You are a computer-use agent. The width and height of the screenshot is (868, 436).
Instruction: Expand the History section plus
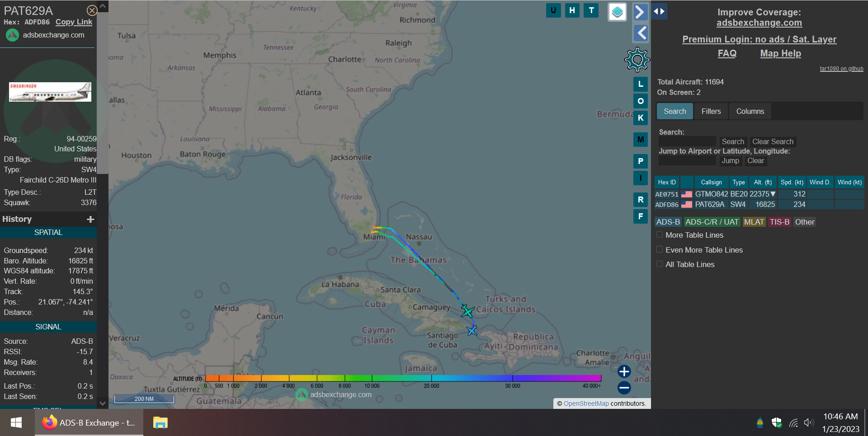tap(90, 219)
